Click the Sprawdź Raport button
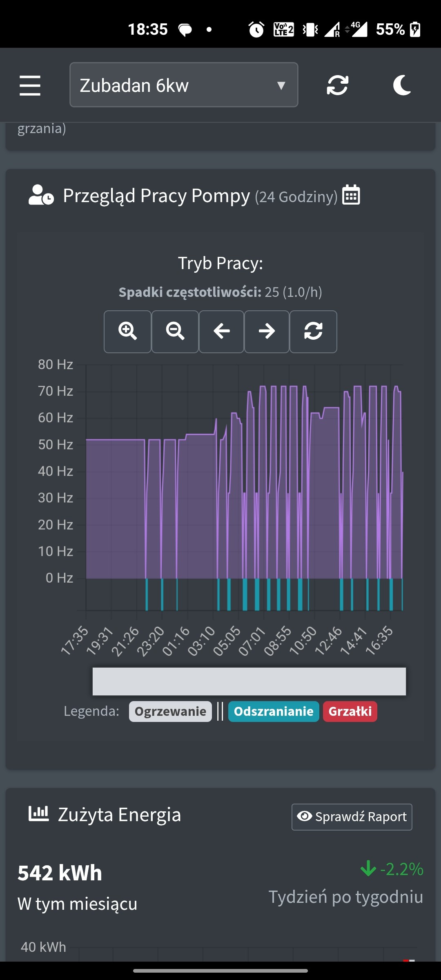This screenshot has width=441, height=980. point(352,817)
